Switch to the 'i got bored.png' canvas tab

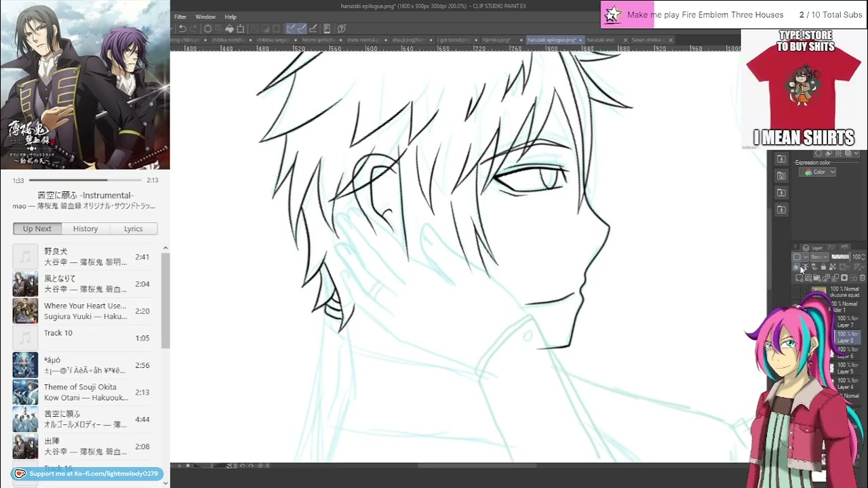click(x=454, y=40)
